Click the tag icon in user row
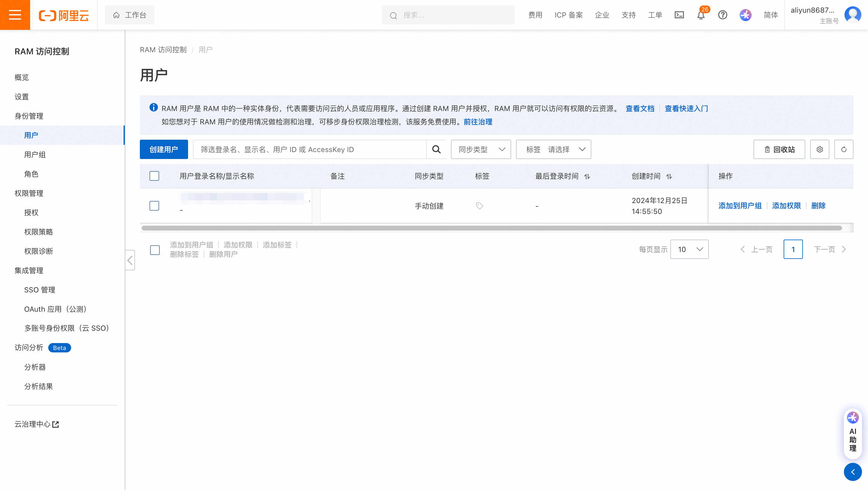The image size is (868, 490). (x=480, y=206)
